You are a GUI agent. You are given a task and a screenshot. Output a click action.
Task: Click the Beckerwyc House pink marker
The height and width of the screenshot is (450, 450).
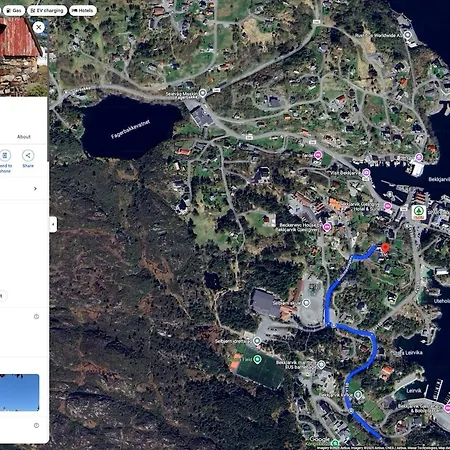327,227
